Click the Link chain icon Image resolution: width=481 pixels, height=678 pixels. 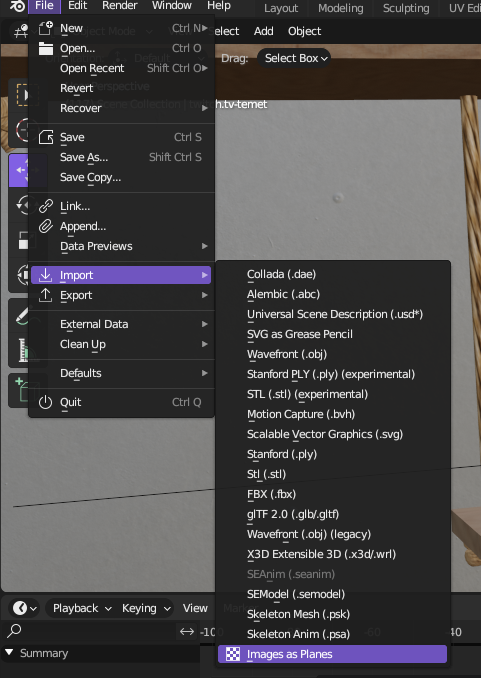click(x=45, y=206)
